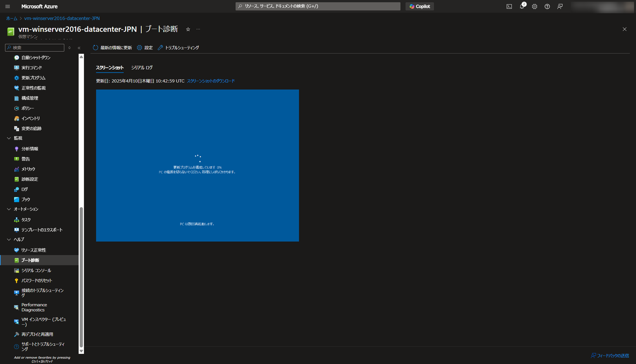Click the Performance Diagnostics icon
This screenshot has width=636, height=364.
[17, 307]
